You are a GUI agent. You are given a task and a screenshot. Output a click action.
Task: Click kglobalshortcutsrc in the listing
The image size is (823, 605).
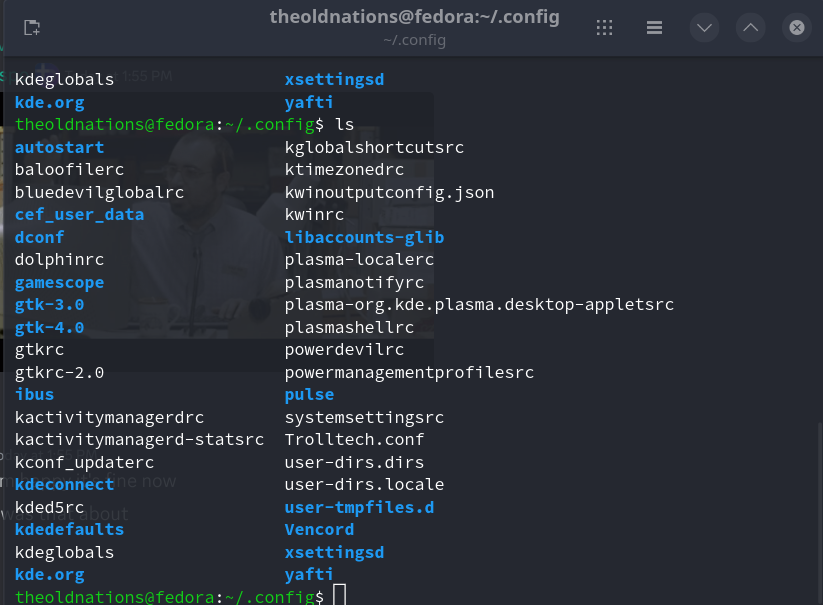tap(374, 147)
